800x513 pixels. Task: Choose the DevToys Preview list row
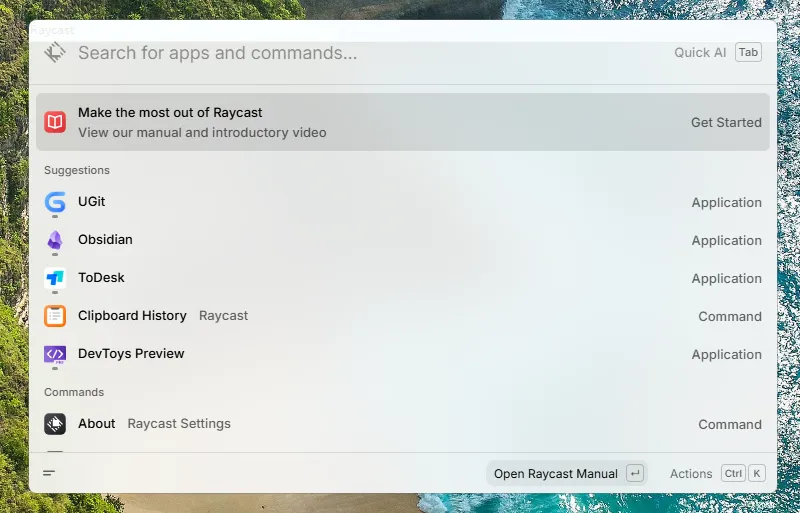400,354
